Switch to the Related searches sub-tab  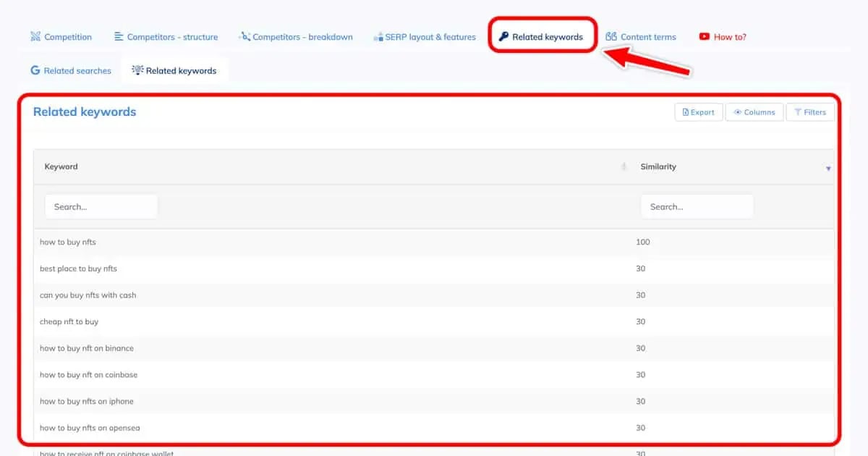[x=71, y=71]
